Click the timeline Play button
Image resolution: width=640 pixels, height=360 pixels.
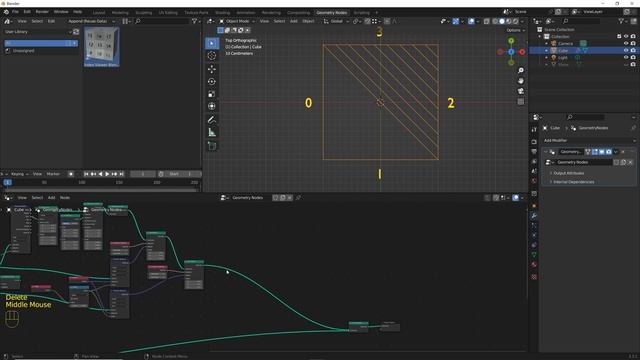[x=108, y=174]
